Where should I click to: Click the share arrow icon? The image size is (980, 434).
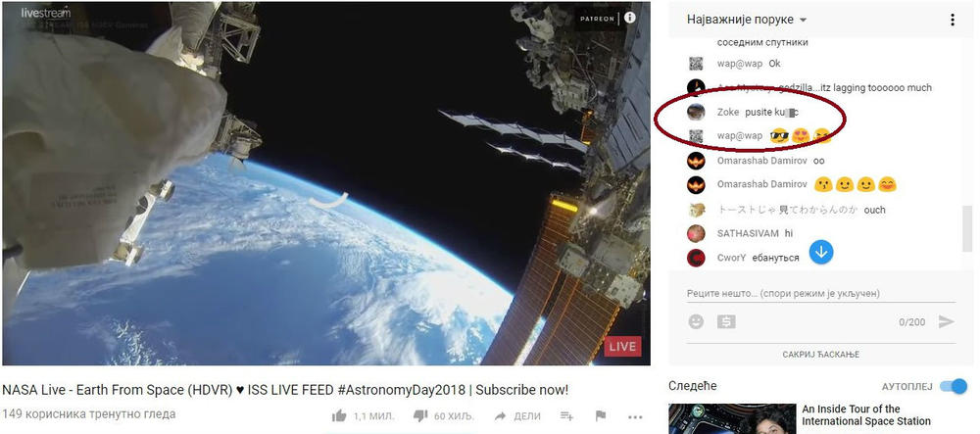500,416
